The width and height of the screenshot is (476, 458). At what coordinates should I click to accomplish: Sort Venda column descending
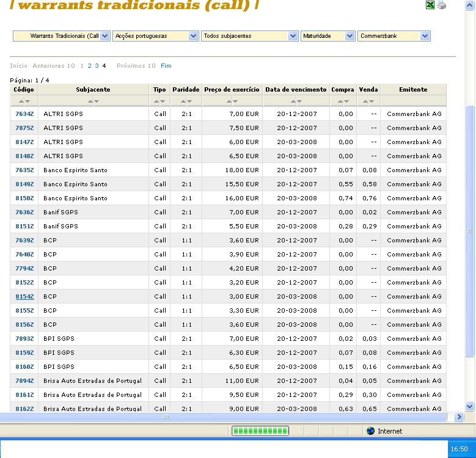pos(372,101)
